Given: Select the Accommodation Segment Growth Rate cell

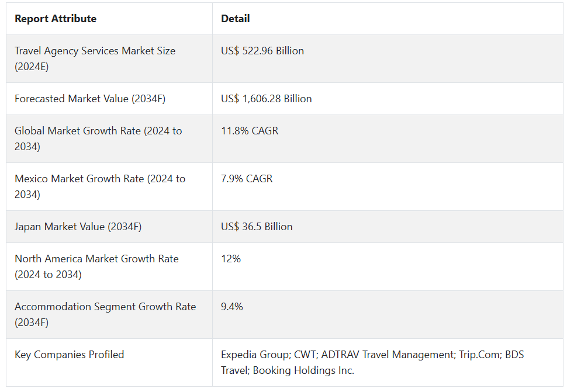Looking at the screenshot, I should coord(105,314).
